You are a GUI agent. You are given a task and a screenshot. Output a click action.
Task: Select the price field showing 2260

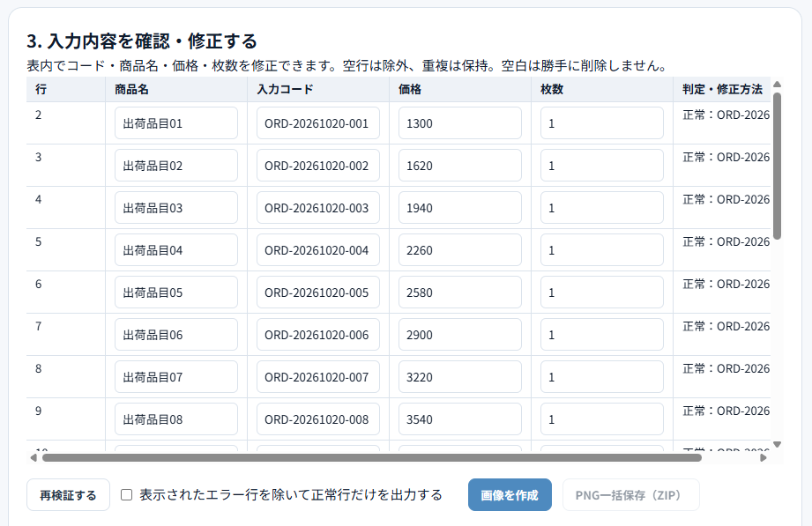pos(460,250)
